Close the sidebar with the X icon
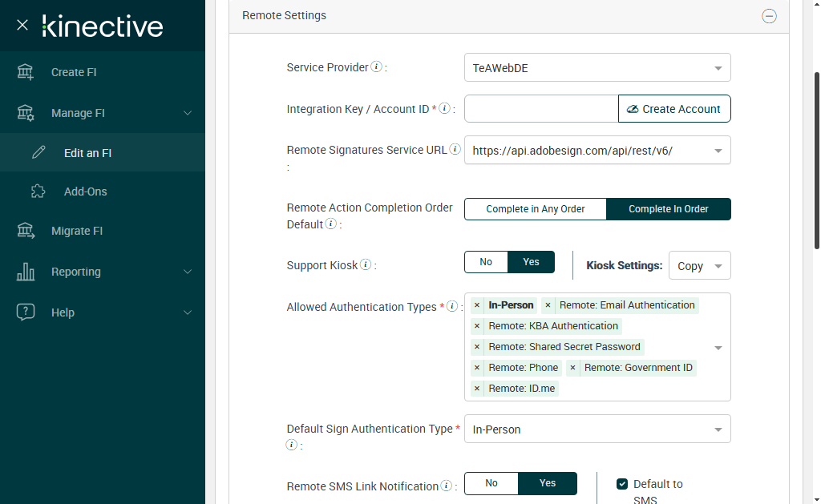Image resolution: width=821 pixels, height=504 pixels. pos(22,25)
